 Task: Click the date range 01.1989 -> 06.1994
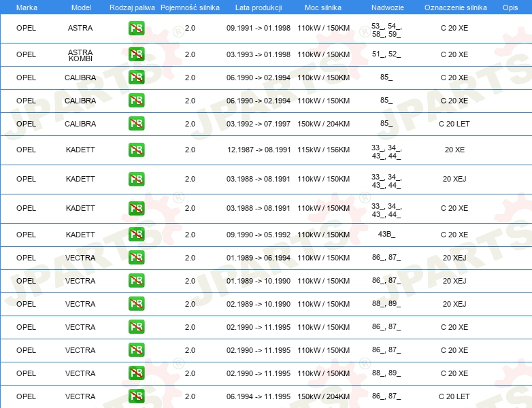pyautogui.click(x=259, y=258)
